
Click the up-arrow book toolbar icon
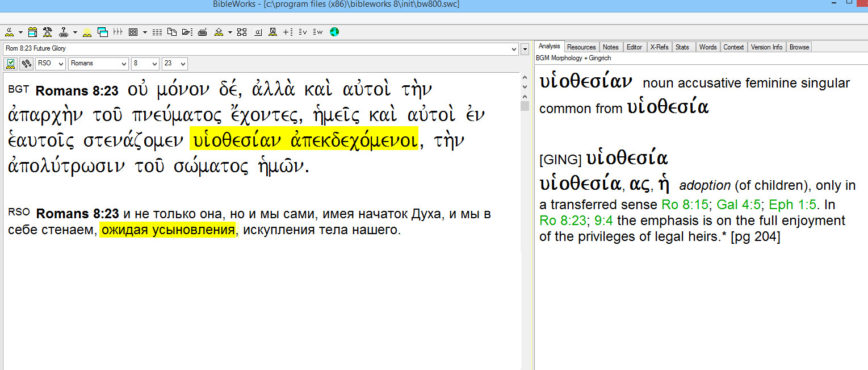click(219, 32)
